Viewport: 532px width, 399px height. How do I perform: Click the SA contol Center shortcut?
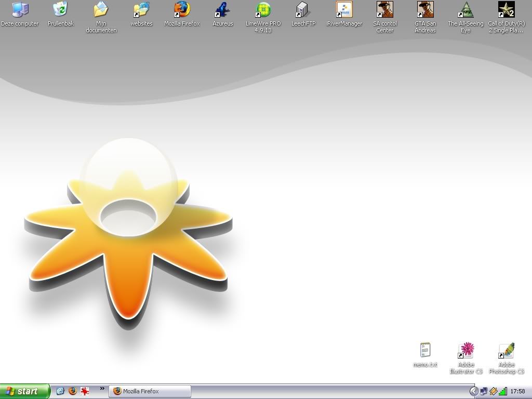(384, 10)
